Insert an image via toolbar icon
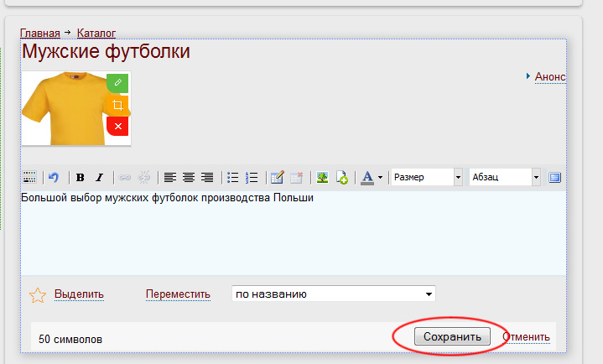 click(322, 177)
